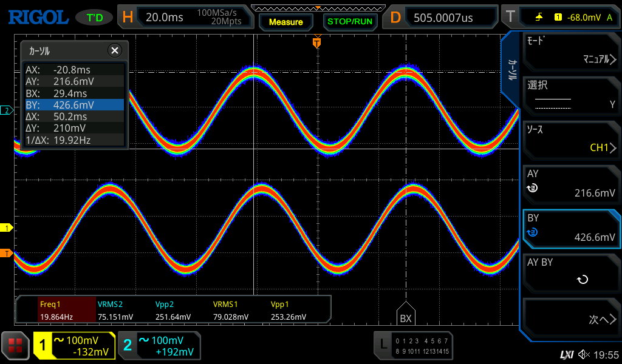
Task: Toggle channel 1 on or off
Action: point(74,346)
